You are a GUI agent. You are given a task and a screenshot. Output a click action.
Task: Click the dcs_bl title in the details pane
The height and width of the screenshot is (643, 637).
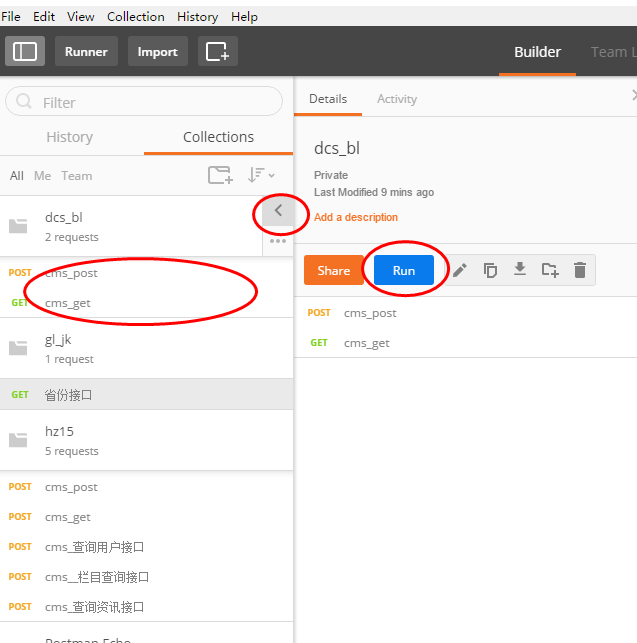337,148
